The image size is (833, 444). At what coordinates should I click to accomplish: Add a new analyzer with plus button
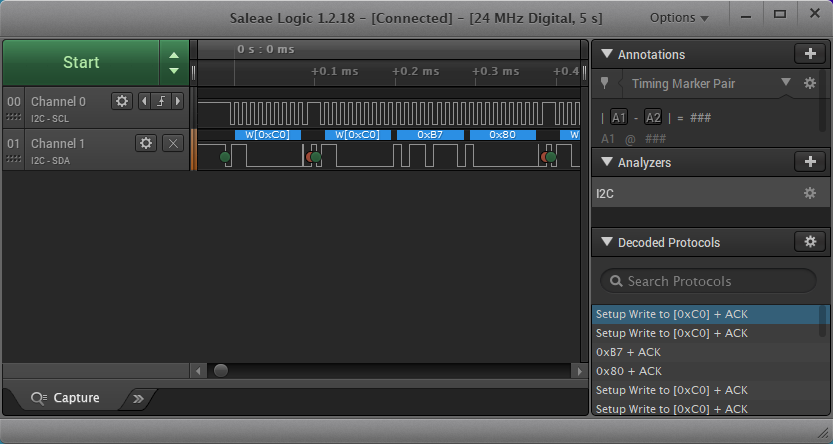click(810, 162)
